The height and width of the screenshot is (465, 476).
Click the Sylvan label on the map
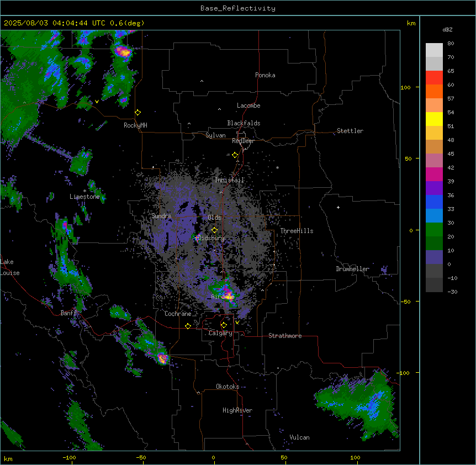click(x=215, y=135)
